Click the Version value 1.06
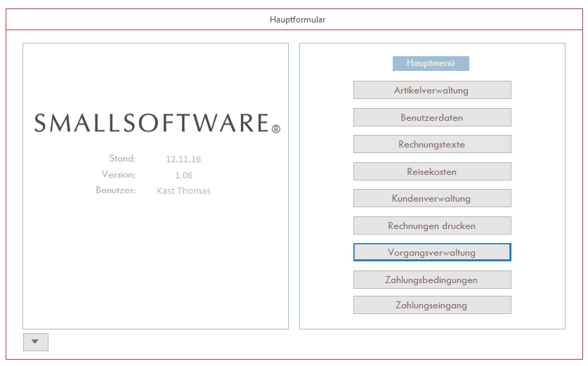This screenshot has width=588, height=366. click(183, 175)
